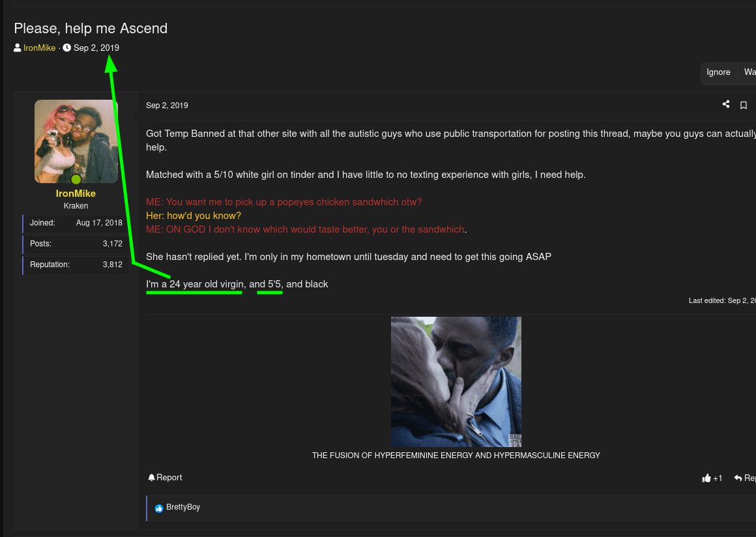The width and height of the screenshot is (756, 537).
Task: Click the blue like reaction icon beside BrettyBoy
Action: tap(159, 508)
